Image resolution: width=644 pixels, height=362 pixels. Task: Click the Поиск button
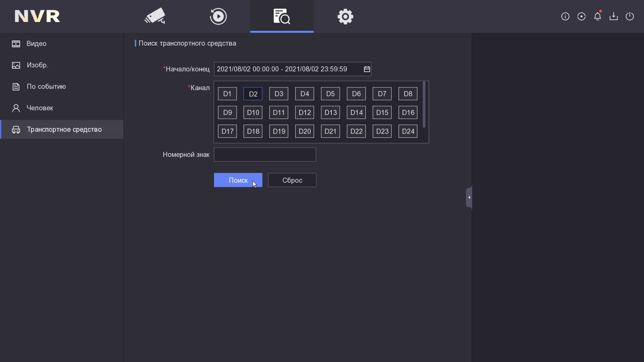[x=238, y=180]
